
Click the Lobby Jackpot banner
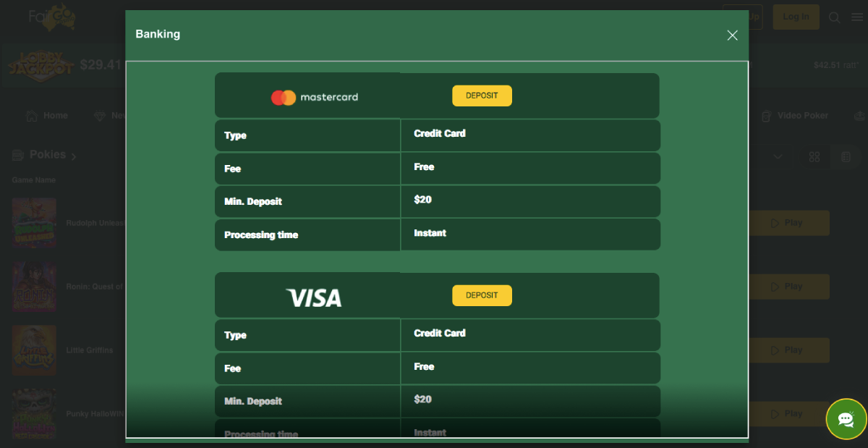tap(41, 66)
